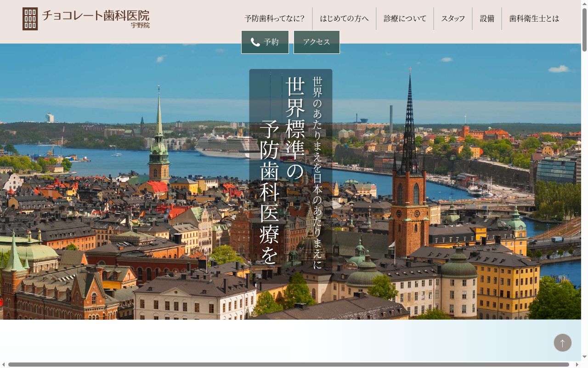588x368 pixels.
Task: Select the スタッフ menu item
Action: 453,18
